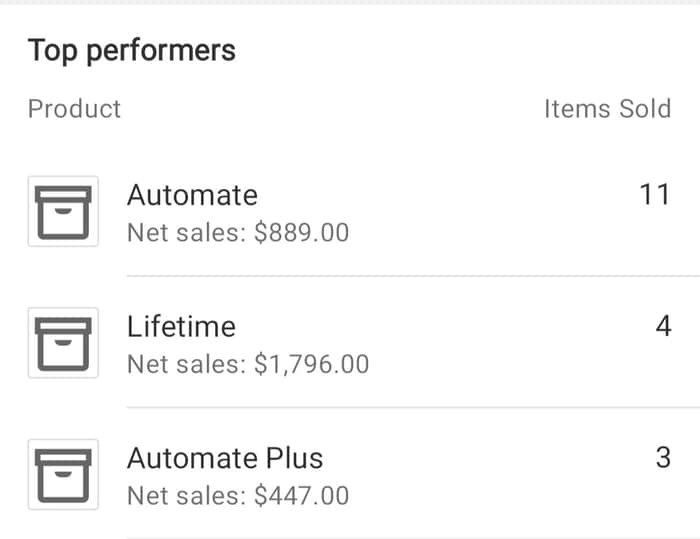Open the Lifetime product name

point(181,326)
